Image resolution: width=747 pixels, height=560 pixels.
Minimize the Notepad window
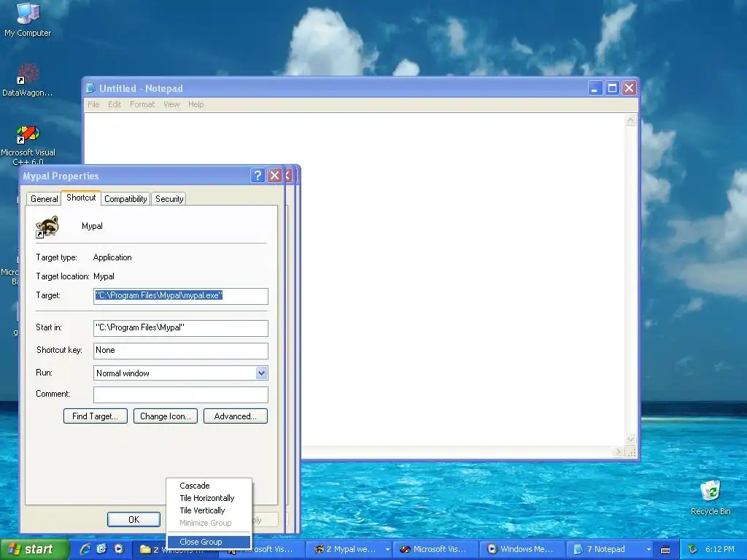click(x=595, y=87)
